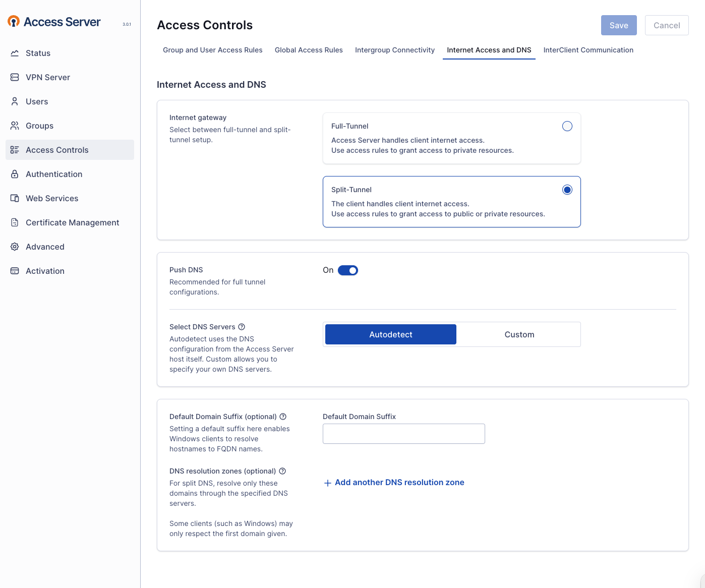
Task: Open the InterClient Communication tab
Action: click(x=588, y=50)
